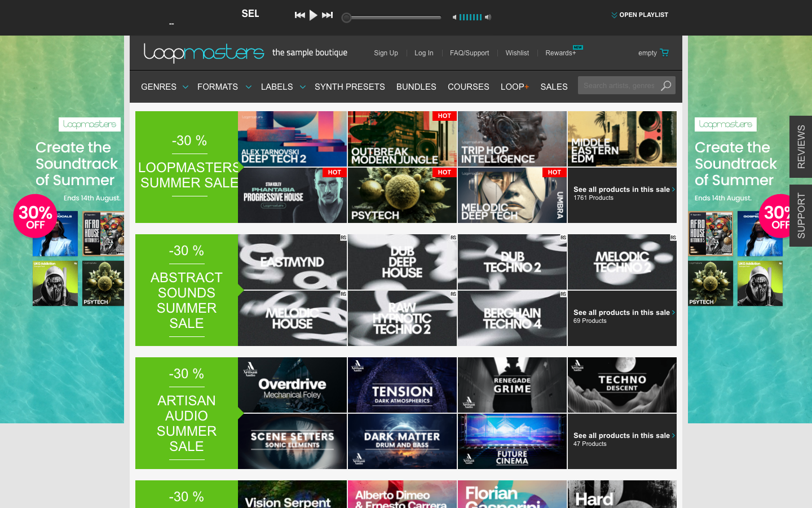Open SALES menu item
Image resolution: width=812 pixels, height=508 pixels.
pyautogui.click(x=554, y=87)
